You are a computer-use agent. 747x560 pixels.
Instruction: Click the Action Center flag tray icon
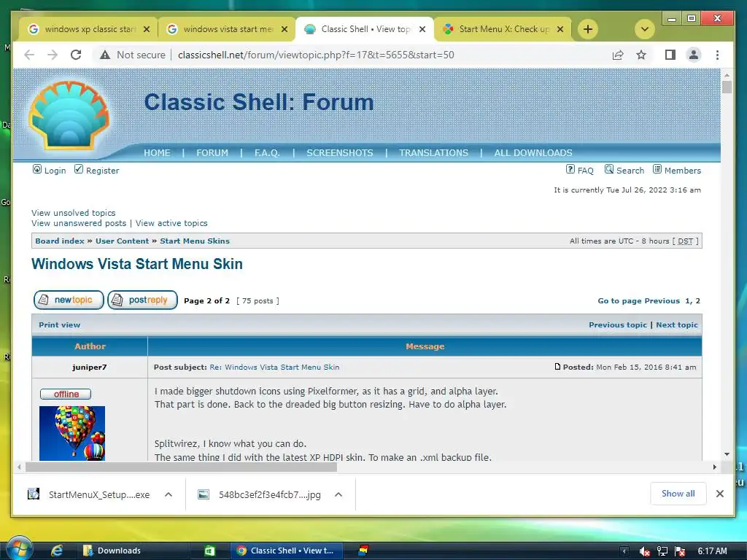(x=680, y=551)
